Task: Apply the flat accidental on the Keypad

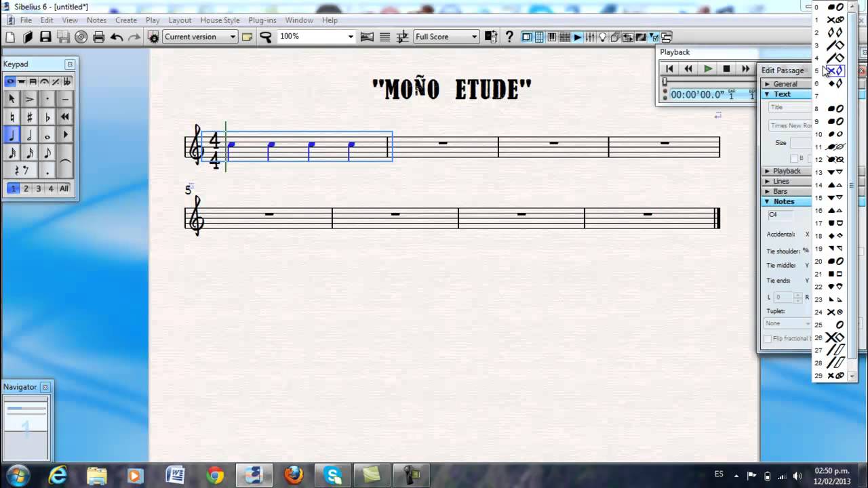Action: pyautogui.click(x=47, y=117)
